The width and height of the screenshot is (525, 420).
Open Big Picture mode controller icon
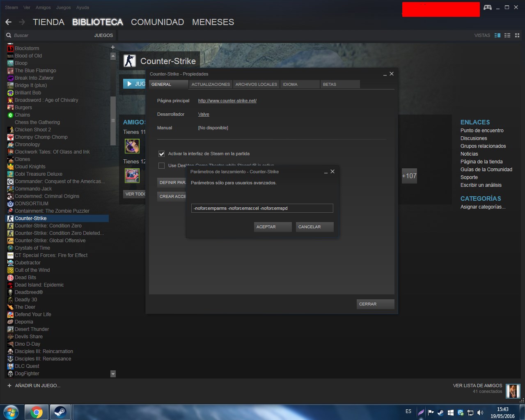point(488,7)
